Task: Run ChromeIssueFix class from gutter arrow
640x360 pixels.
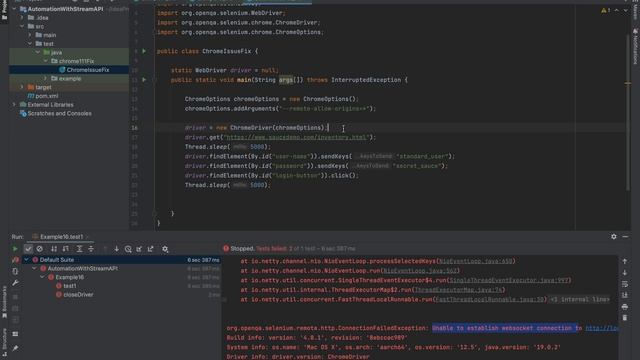Action: point(144,51)
